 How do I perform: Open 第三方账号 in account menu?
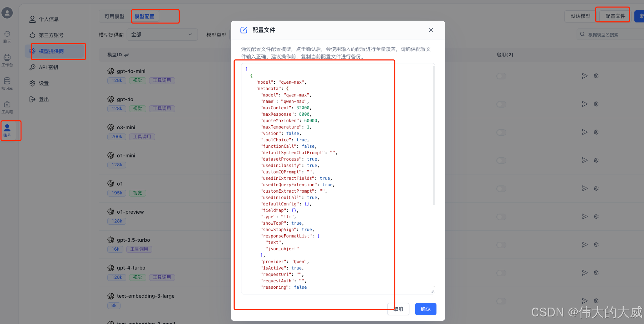pos(55,35)
